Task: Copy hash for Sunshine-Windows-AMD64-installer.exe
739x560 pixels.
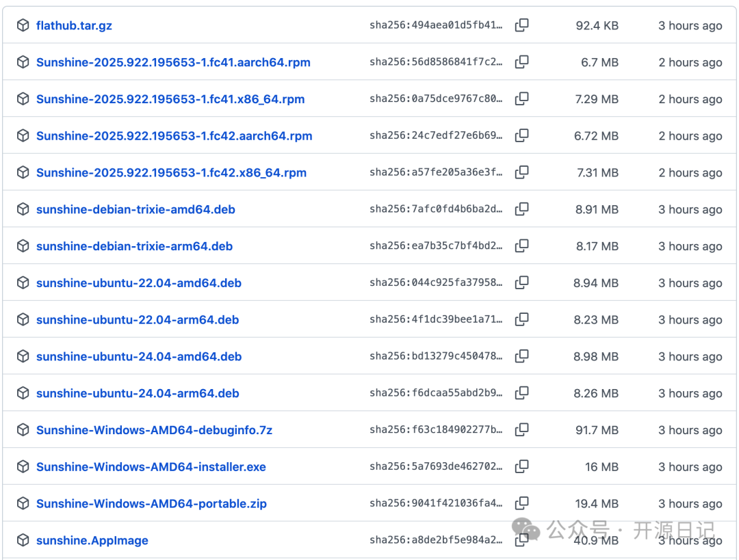Action: [521, 467]
